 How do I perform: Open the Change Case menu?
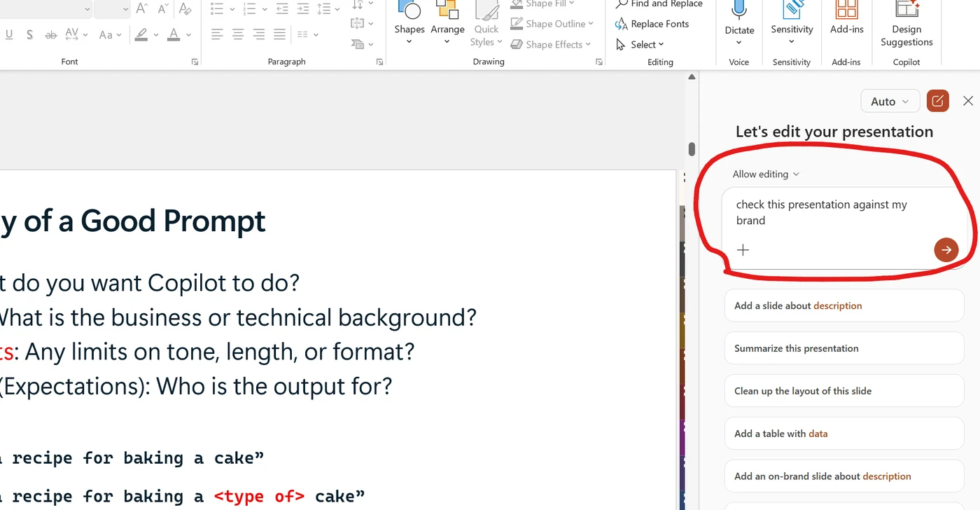click(x=110, y=34)
